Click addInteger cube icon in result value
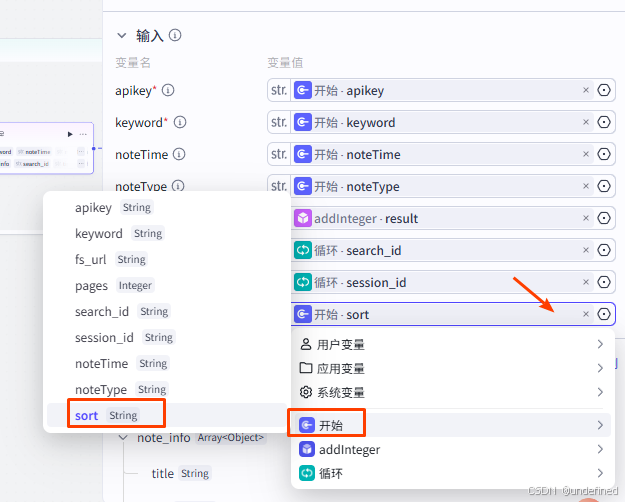 (303, 218)
